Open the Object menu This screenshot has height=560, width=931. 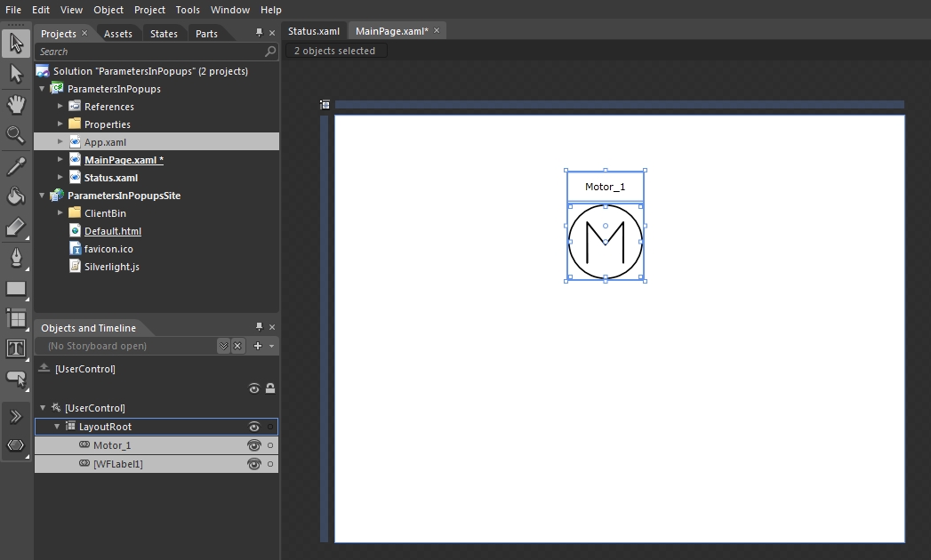108,10
